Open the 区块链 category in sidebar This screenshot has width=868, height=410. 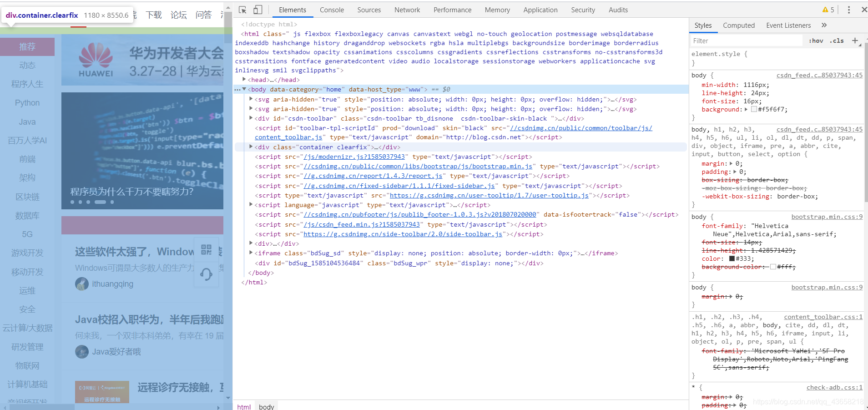[27, 197]
